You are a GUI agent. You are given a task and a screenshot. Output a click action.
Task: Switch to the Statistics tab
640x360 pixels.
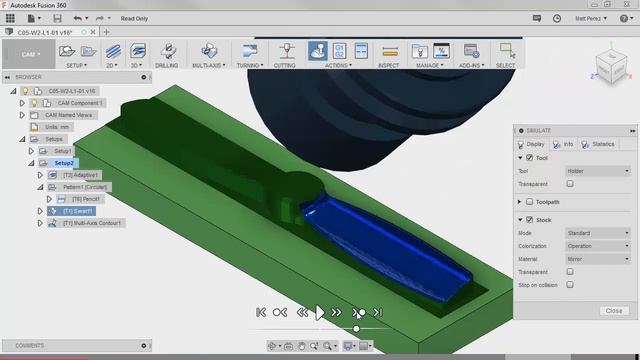coord(598,144)
